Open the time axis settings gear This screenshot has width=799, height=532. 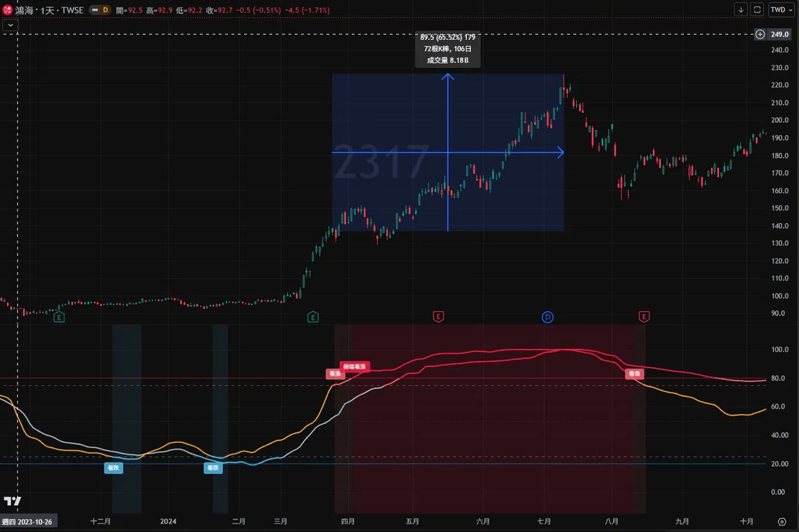(782, 522)
